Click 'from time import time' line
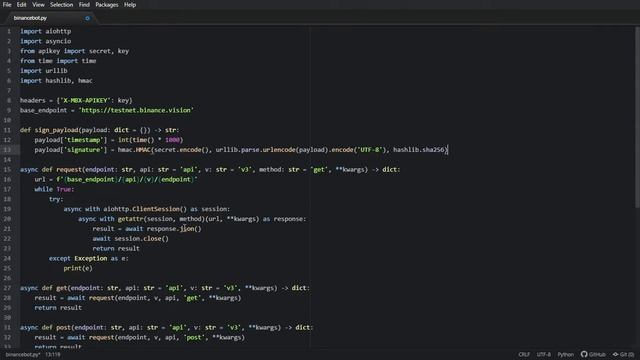 pos(58,61)
